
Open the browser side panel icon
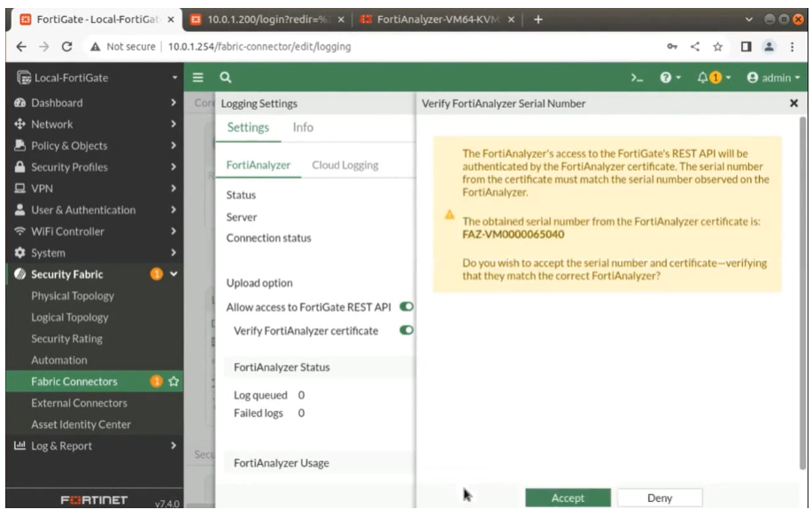pyautogui.click(x=746, y=47)
